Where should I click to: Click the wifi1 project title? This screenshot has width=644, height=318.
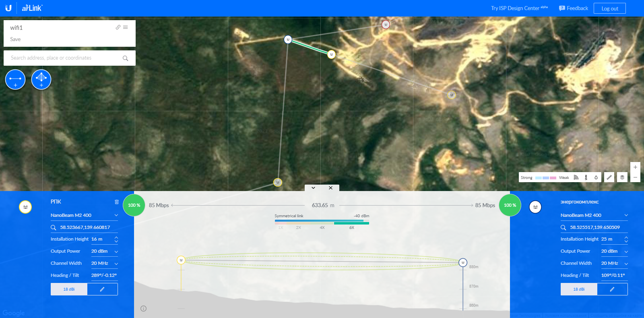tap(17, 28)
